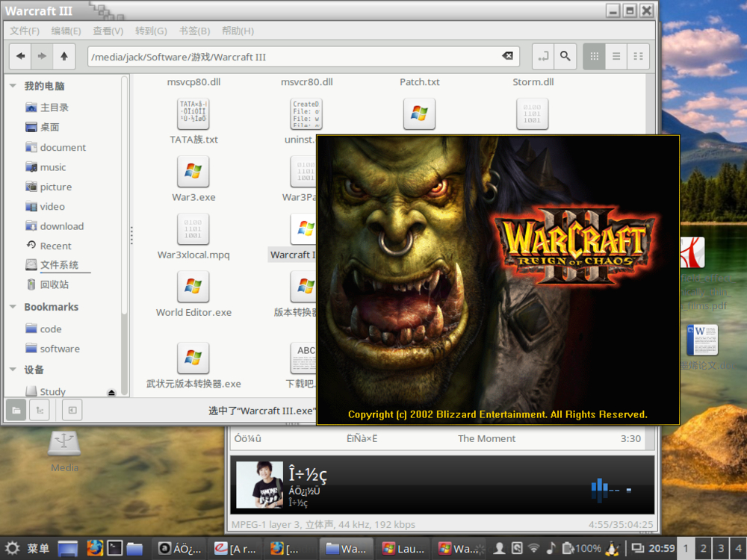Image resolution: width=747 pixels, height=560 pixels.
Task: Open Recent in sidebar
Action: coord(48,246)
